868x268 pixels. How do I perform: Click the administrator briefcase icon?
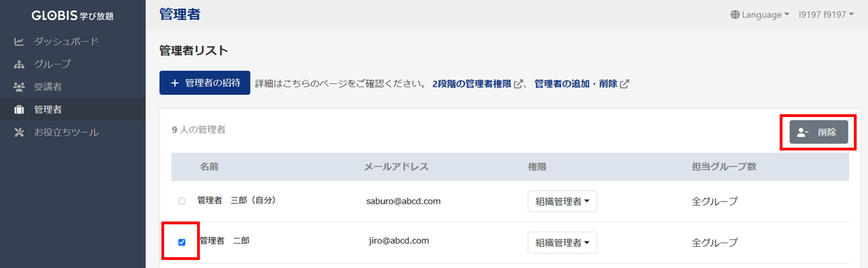tap(19, 110)
